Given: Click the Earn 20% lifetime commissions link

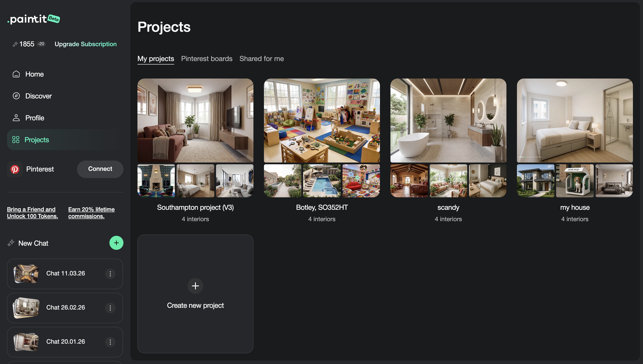Looking at the screenshot, I should (91, 212).
